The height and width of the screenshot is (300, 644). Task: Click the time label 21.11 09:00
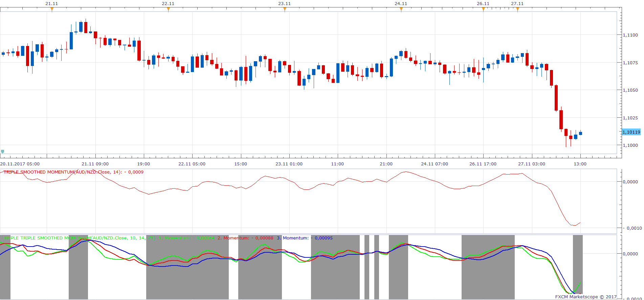tap(95, 164)
